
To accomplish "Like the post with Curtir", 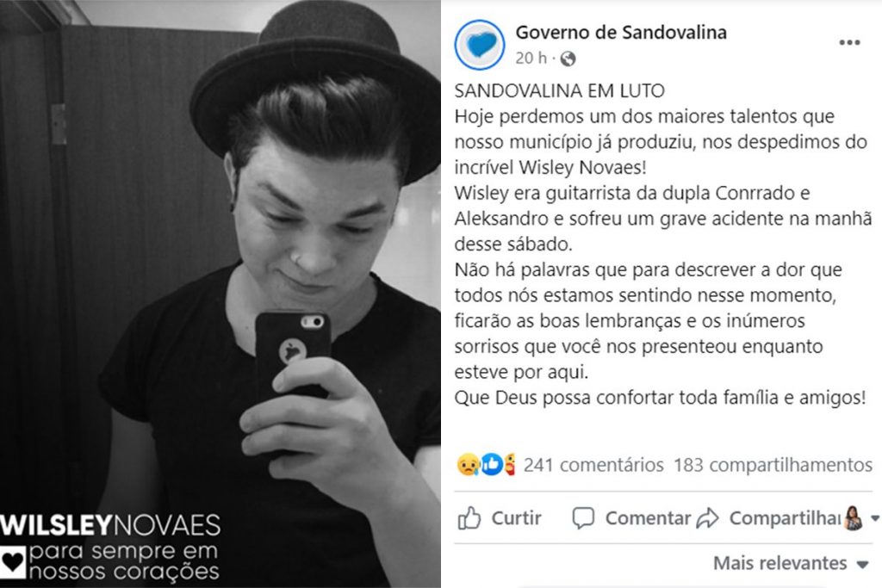I will point(500,517).
